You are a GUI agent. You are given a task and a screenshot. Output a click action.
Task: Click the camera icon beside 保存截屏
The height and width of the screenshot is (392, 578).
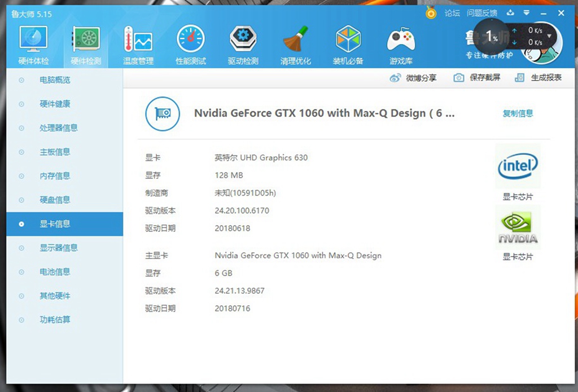coord(458,78)
